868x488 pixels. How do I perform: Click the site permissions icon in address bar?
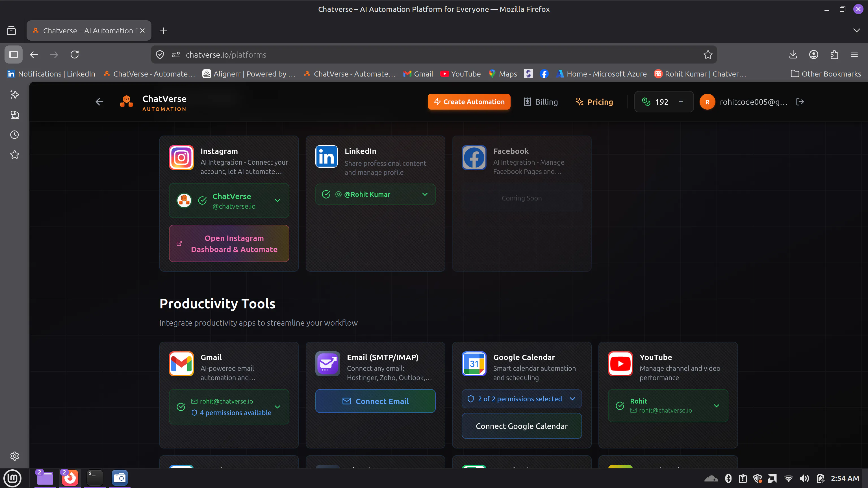tap(175, 55)
